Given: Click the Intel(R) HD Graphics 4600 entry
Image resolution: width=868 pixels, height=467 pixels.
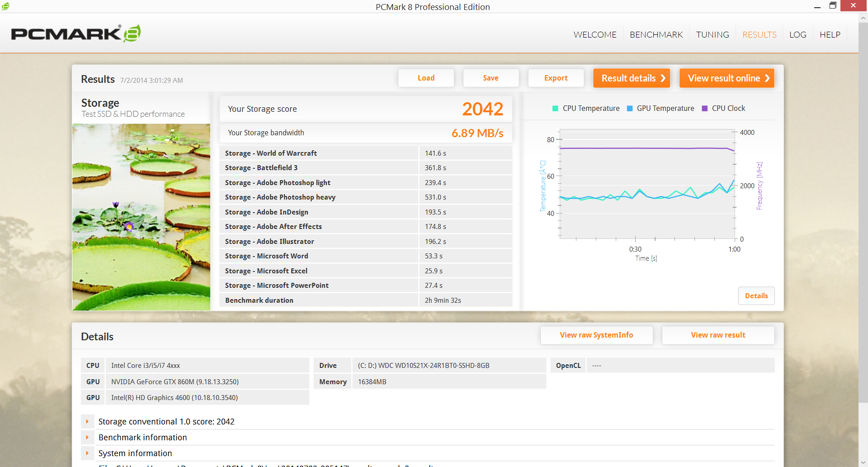Looking at the screenshot, I should [207, 397].
